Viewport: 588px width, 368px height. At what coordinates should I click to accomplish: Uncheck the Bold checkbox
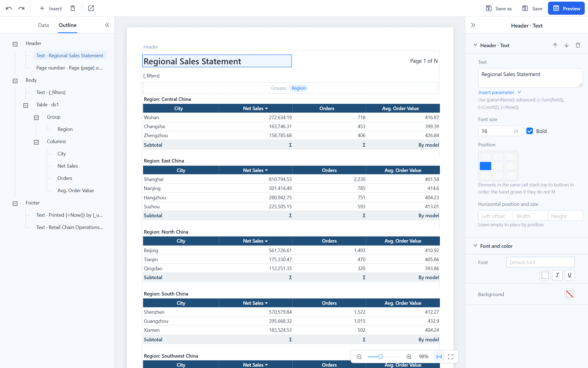529,131
